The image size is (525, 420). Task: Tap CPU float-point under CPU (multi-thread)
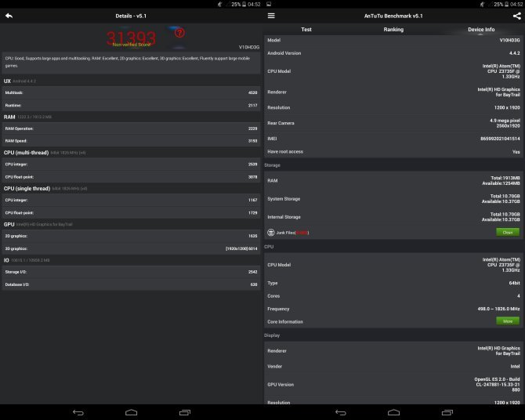click(x=132, y=176)
